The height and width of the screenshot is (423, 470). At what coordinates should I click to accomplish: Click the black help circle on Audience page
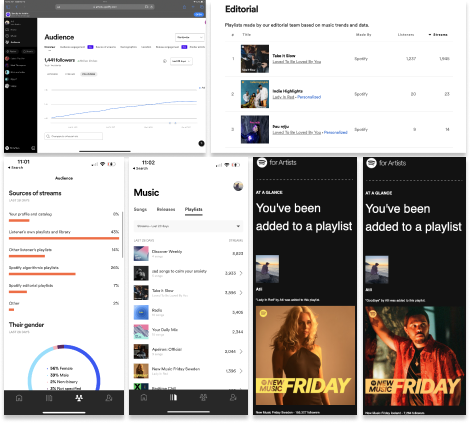pyautogui.click(x=201, y=143)
